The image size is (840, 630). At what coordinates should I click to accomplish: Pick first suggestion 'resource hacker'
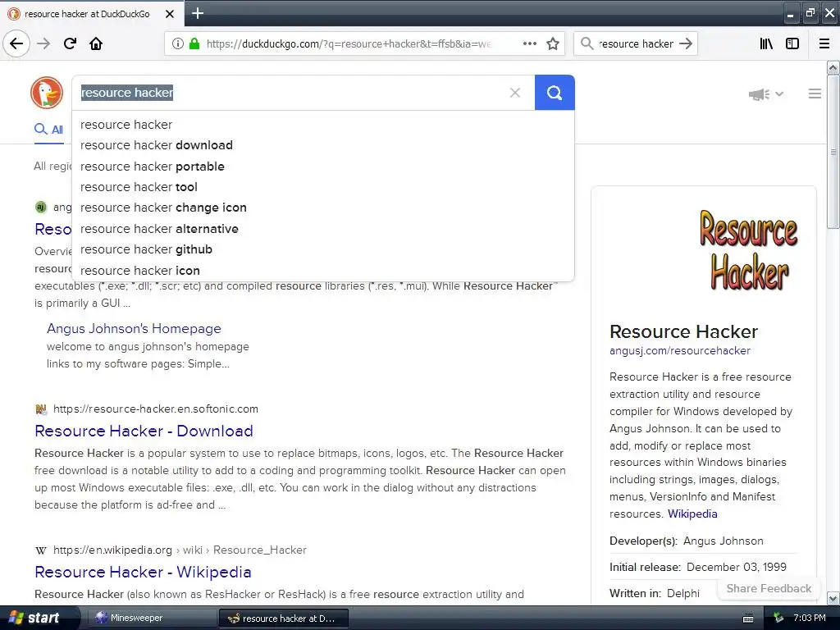[x=323, y=125]
